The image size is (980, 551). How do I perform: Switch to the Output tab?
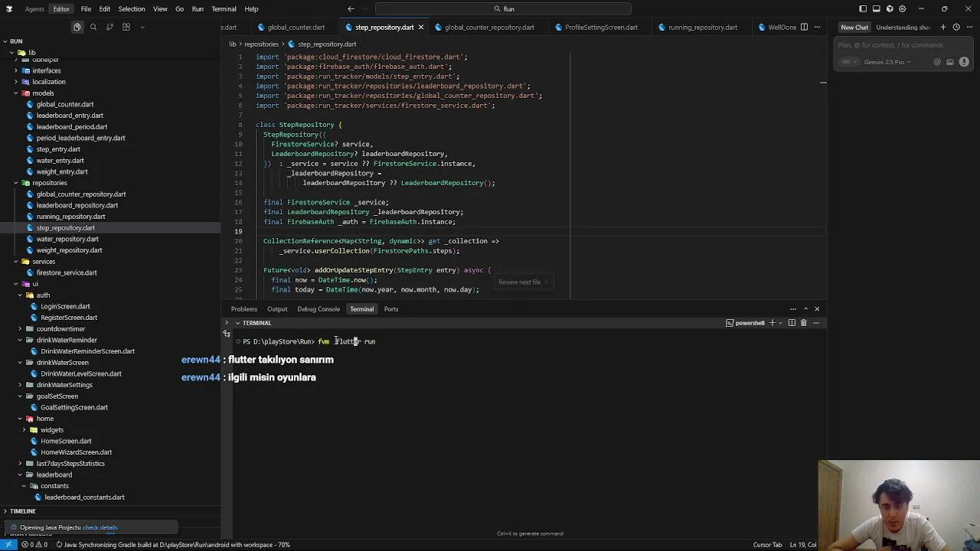point(277,309)
